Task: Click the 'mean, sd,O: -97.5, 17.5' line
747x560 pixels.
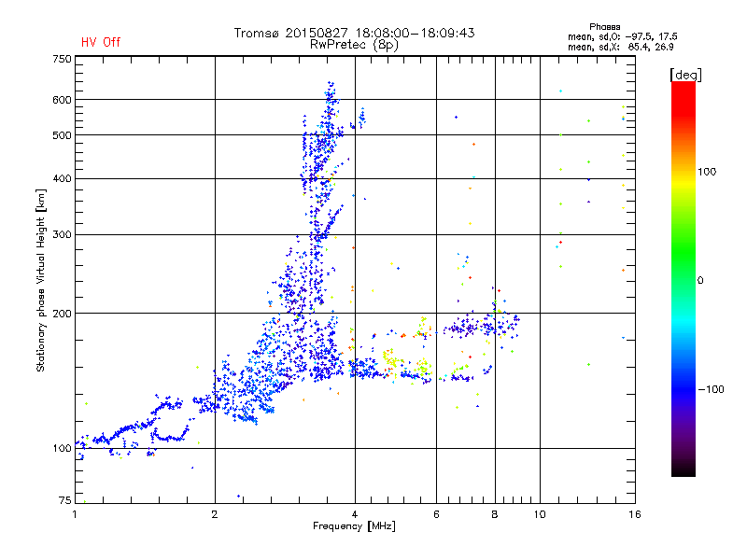Action: pos(622,36)
